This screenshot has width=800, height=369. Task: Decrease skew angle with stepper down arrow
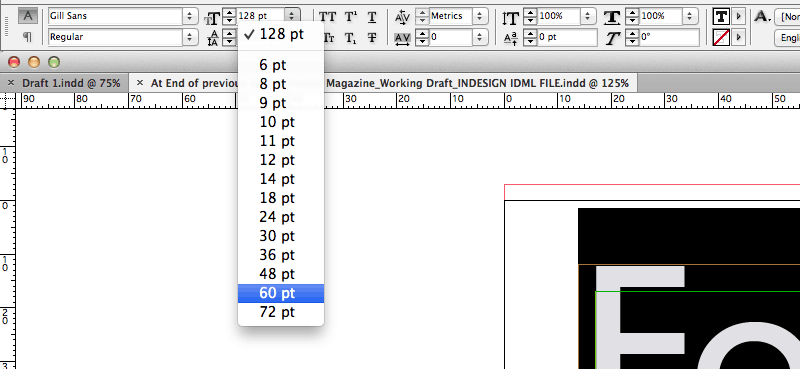[633, 41]
